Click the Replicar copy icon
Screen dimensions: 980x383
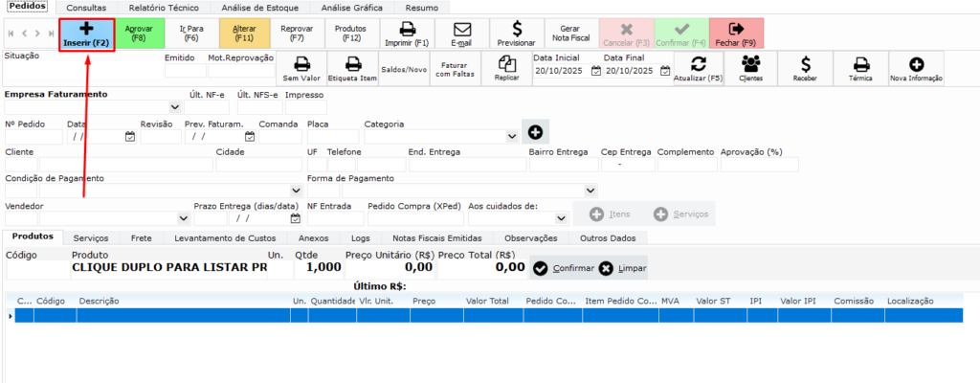pyautogui.click(x=506, y=64)
